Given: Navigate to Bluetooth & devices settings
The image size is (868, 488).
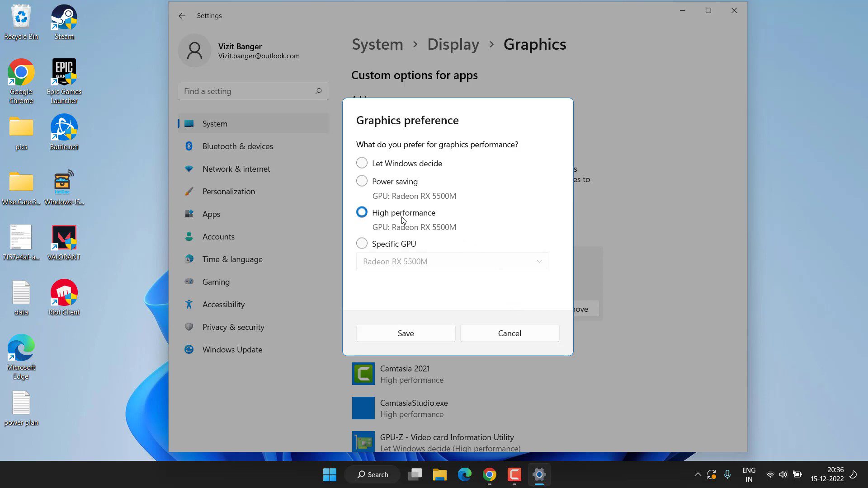Looking at the screenshot, I should tap(238, 146).
